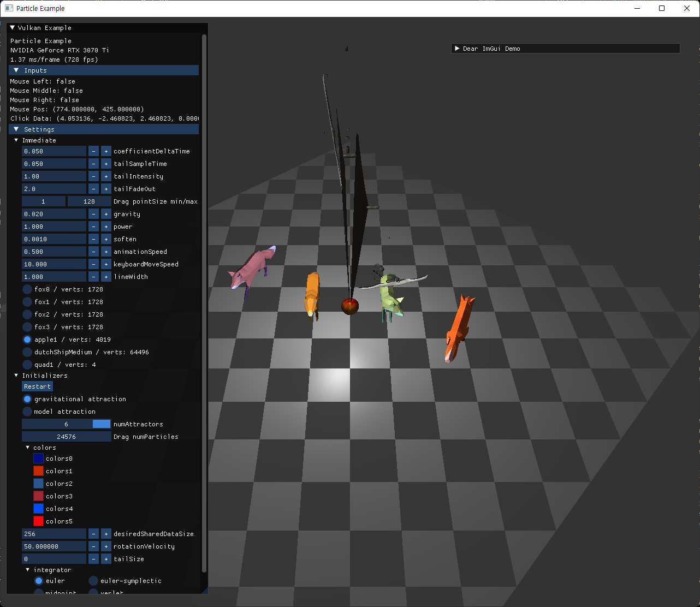Click the pointSize minimum drag field

point(44,201)
